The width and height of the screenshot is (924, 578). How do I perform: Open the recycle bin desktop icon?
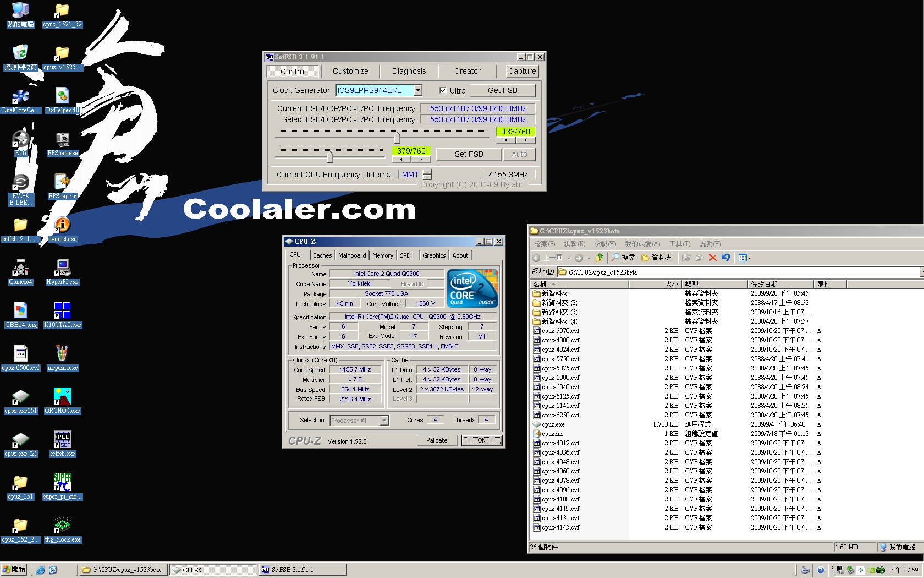click(20, 57)
